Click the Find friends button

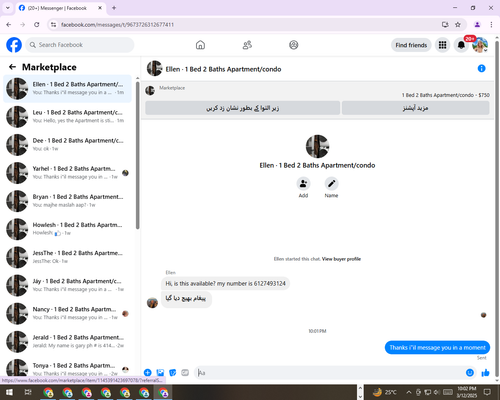point(411,45)
